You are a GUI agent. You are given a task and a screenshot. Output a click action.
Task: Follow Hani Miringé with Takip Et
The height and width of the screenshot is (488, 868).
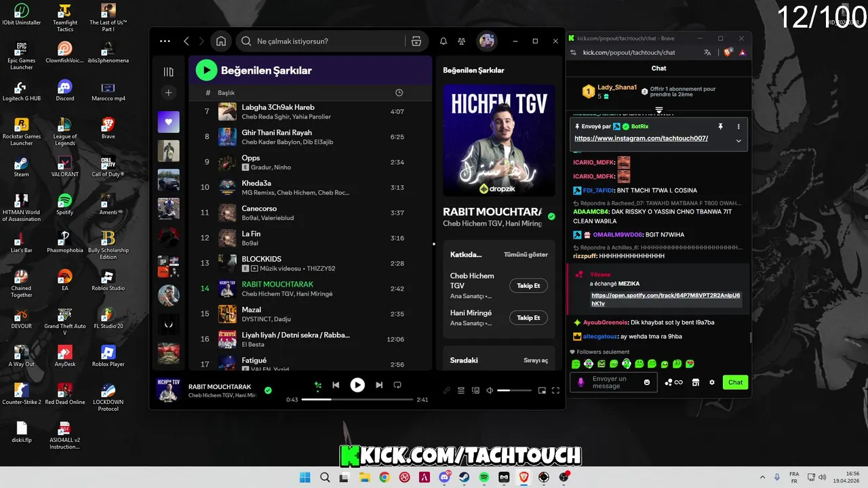528,318
